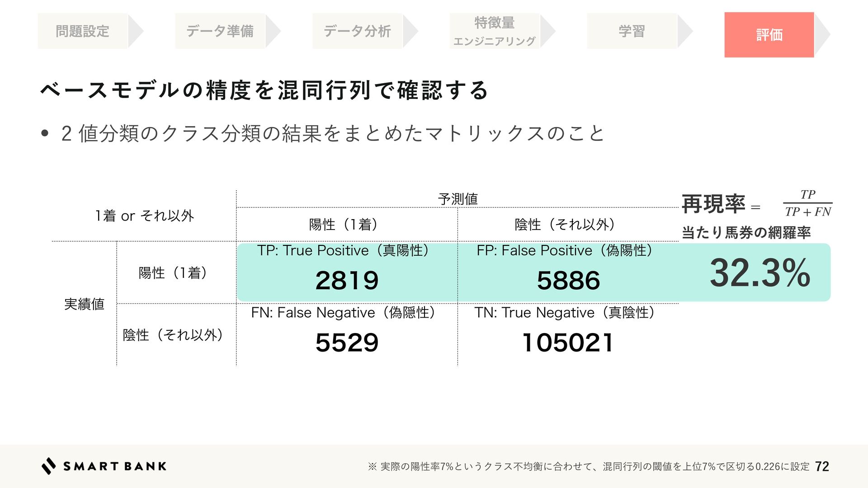
Task: Click the highlighted 評価 step tab
Action: [x=769, y=35]
